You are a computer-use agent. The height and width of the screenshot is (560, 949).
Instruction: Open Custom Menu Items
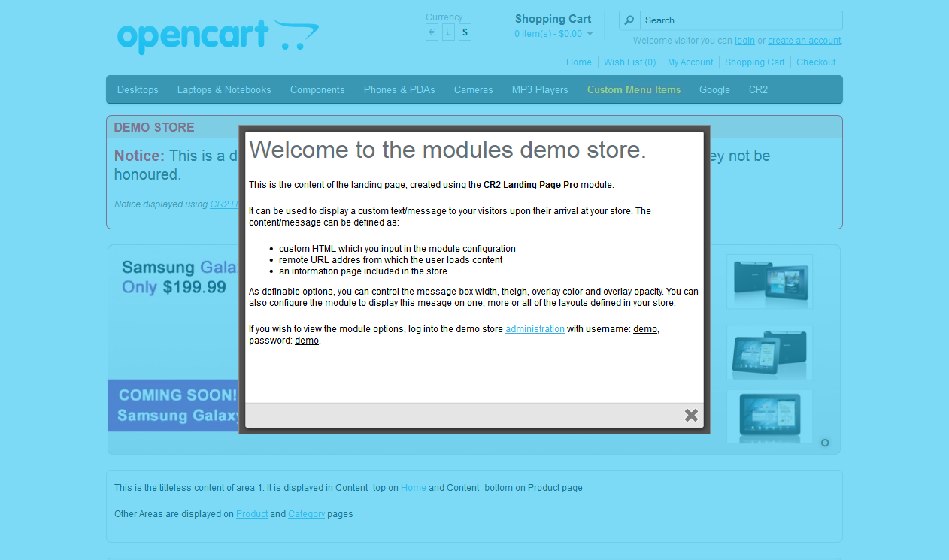coord(634,89)
